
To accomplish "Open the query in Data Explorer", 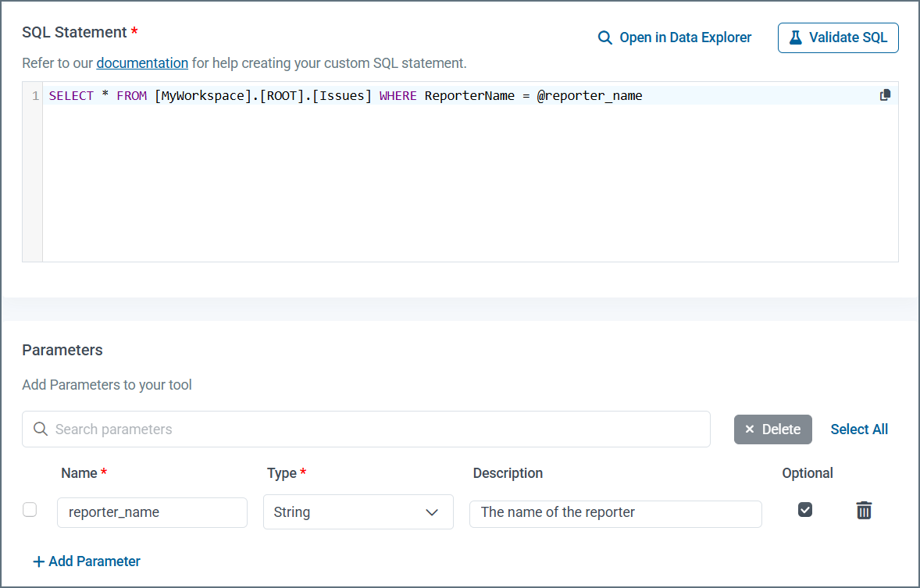I will (x=685, y=37).
